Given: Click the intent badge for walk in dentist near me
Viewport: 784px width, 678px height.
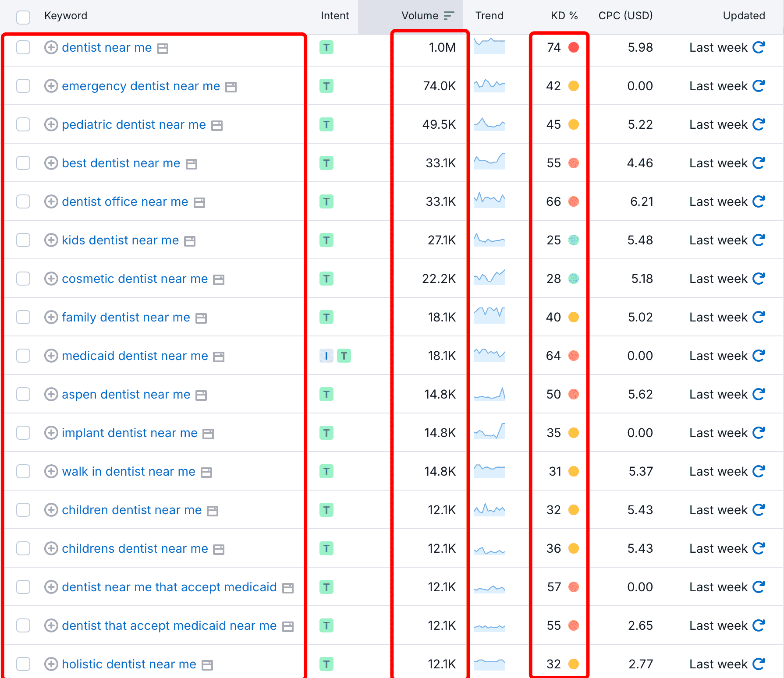Looking at the screenshot, I should (326, 471).
